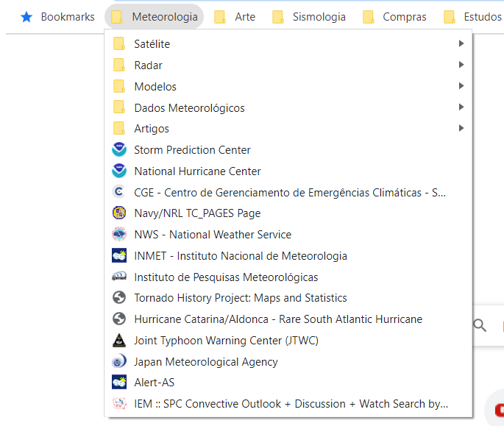Screen dimensions: 504x426
Task: Click the NWS favicon icon
Action: [119, 234]
